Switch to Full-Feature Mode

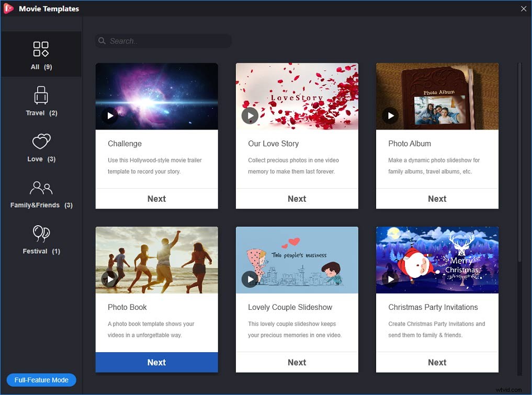click(41, 380)
